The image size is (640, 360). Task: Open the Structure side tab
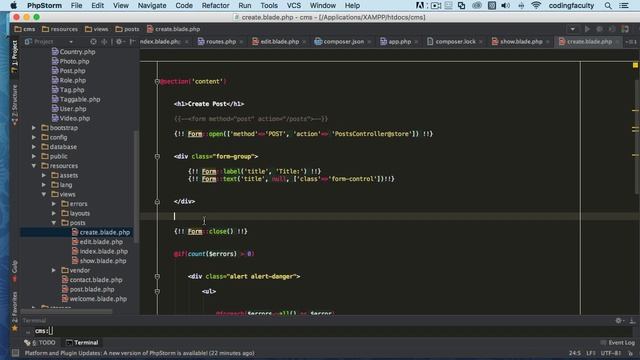click(x=15, y=105)
